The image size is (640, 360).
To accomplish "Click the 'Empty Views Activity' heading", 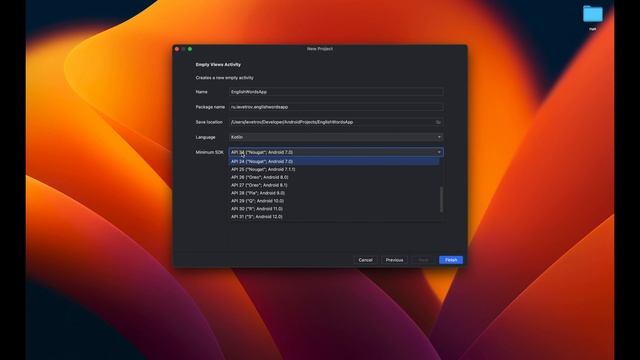I will click(218, 64).
